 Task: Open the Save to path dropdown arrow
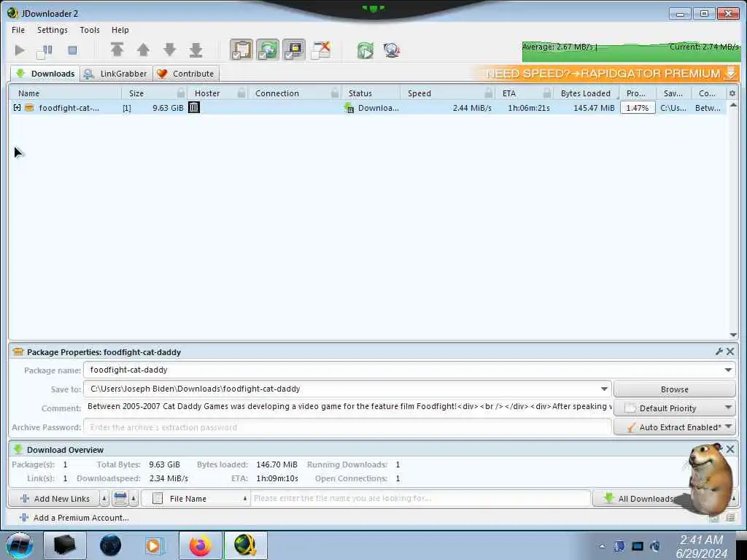604,389
